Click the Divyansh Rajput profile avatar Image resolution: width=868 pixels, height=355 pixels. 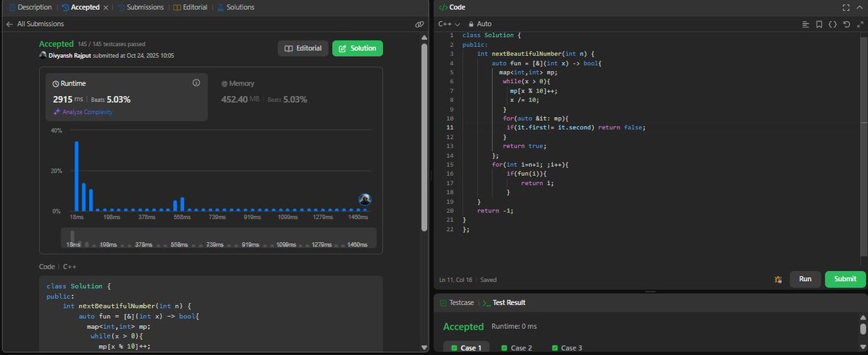(x=43, y=55)
